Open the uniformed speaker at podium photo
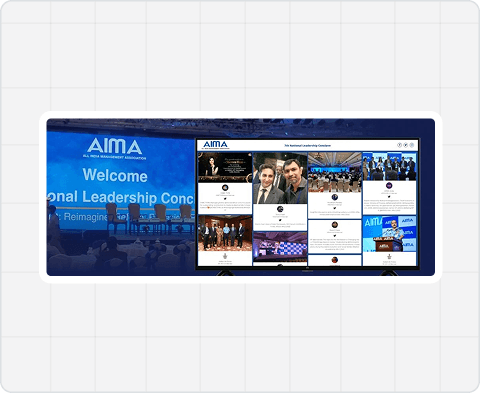Viewport: 480px width, 393px height. point(389,234)
